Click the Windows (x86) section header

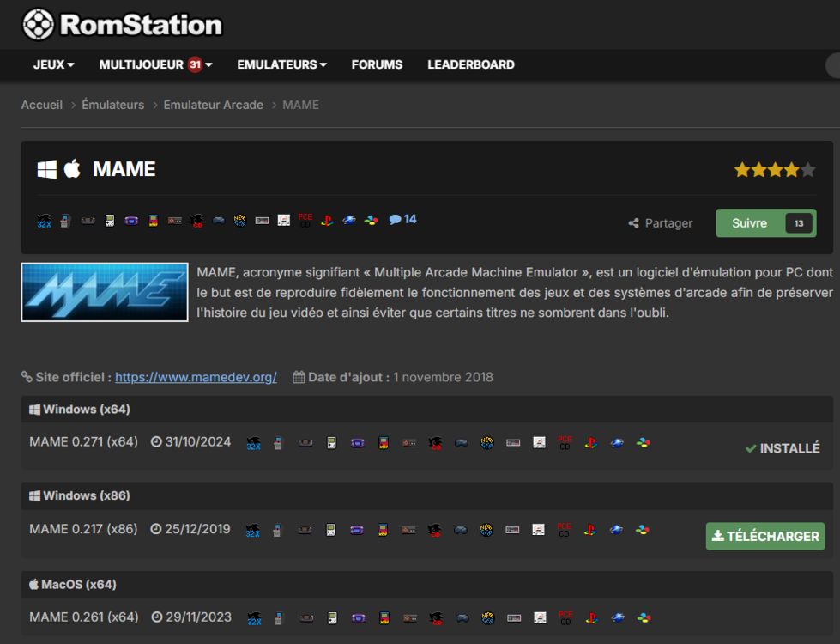pyautogui.click(x=427, y=496)
